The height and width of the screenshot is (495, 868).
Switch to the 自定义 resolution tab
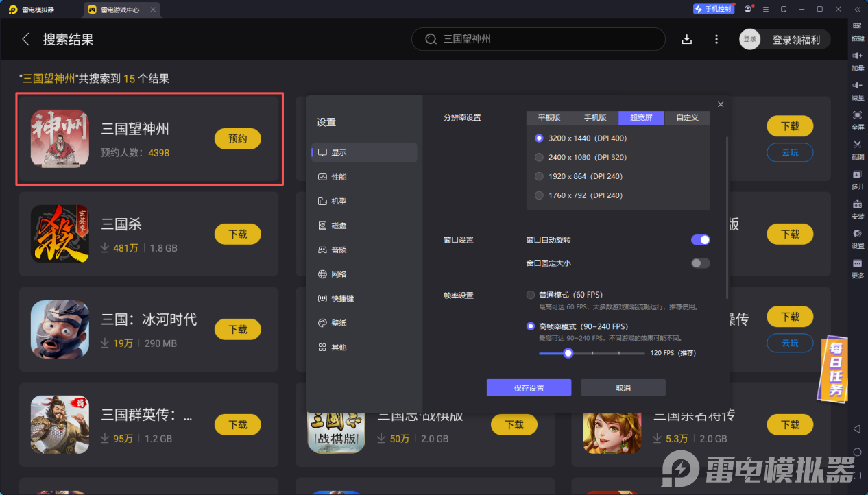click(x=687, y=117)
